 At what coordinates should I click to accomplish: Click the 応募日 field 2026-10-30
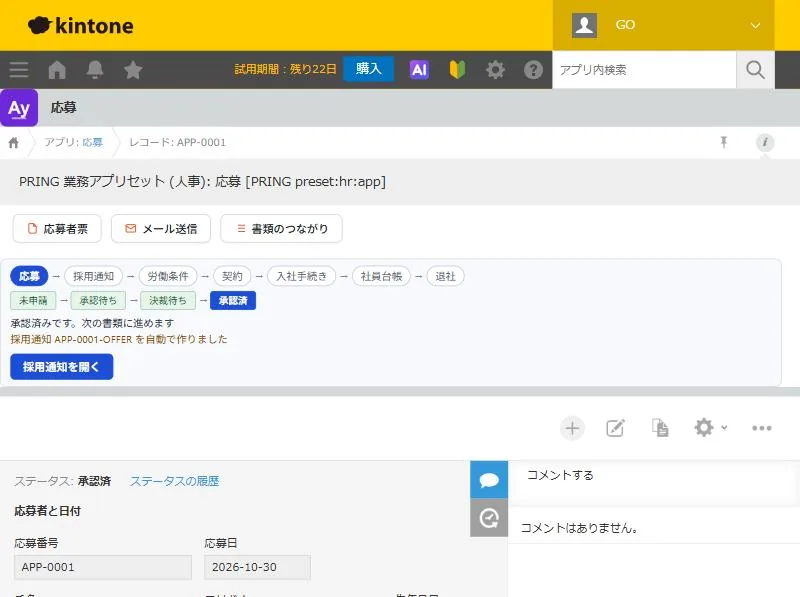click(x=257, y=567)
